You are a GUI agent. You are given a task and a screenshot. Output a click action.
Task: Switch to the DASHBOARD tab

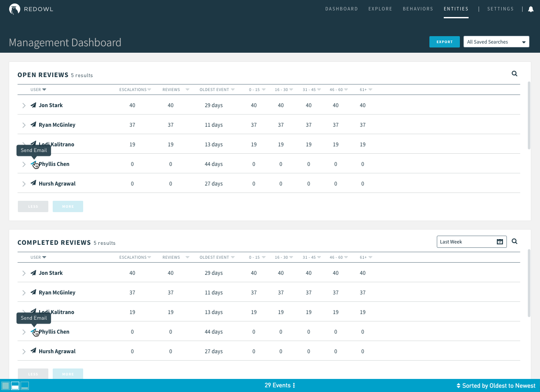[x=341, y=9]
